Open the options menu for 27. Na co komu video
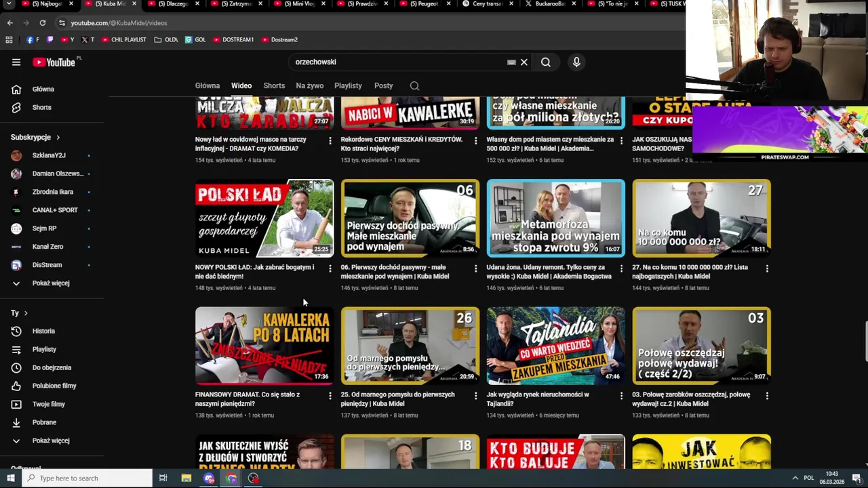 pyautogui.click(x=767, y=269)
